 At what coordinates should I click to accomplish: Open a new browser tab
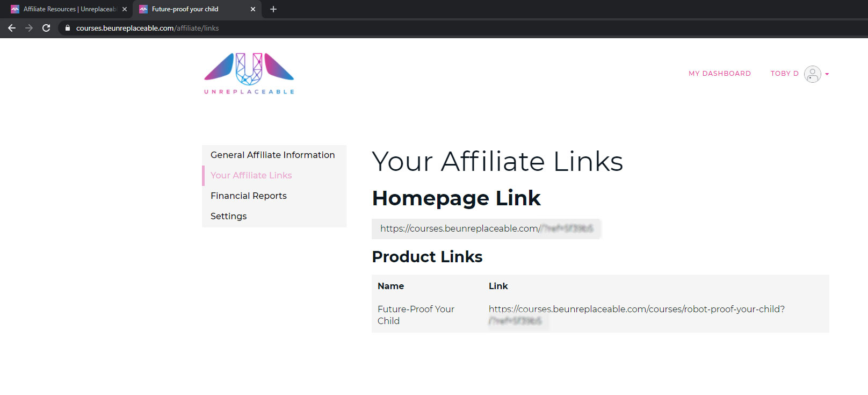click(x=273, y=9)
